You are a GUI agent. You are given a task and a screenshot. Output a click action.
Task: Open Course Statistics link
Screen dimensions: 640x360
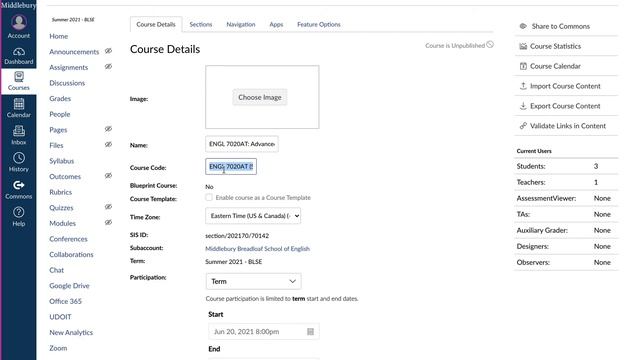pos(555,46)
